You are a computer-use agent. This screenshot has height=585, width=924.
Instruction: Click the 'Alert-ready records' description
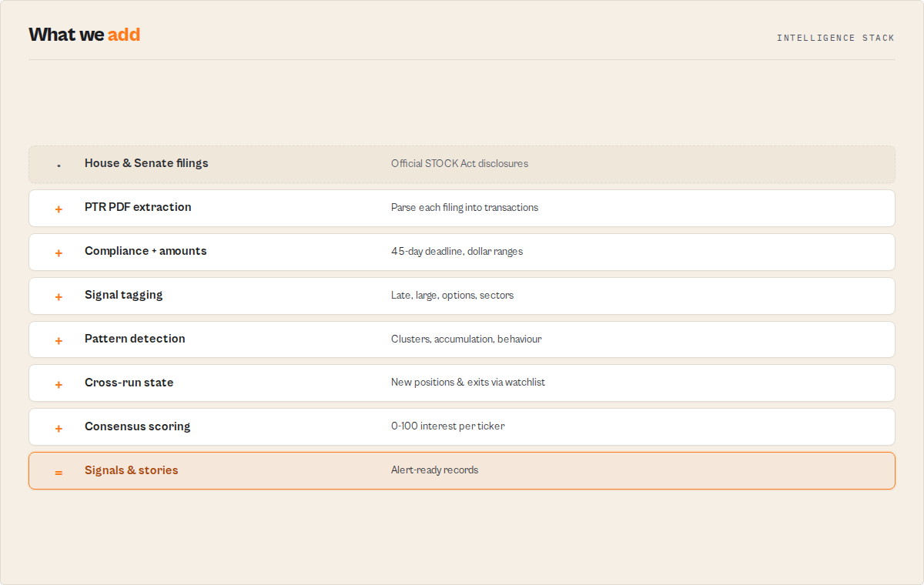(x=434, y=470)
